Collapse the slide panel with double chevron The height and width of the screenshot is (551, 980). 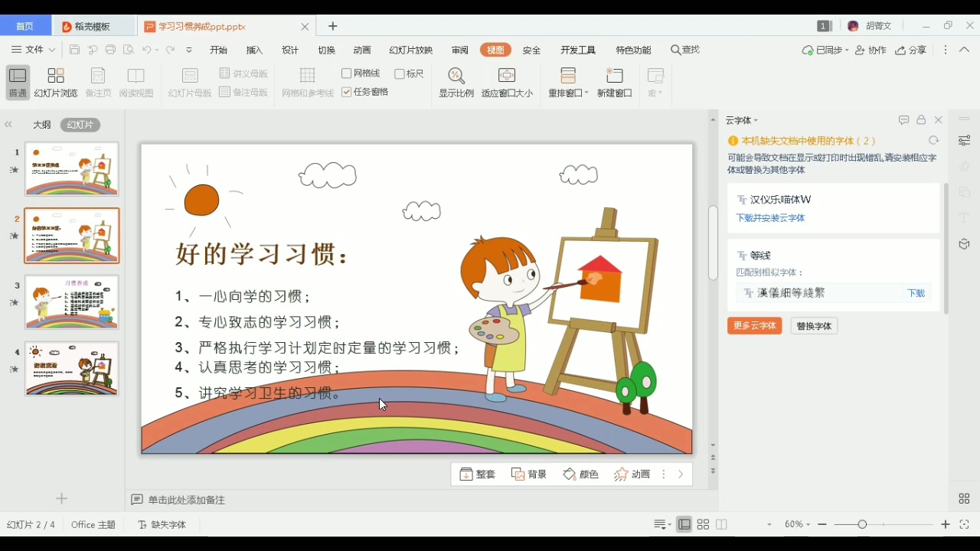[8, 125]
